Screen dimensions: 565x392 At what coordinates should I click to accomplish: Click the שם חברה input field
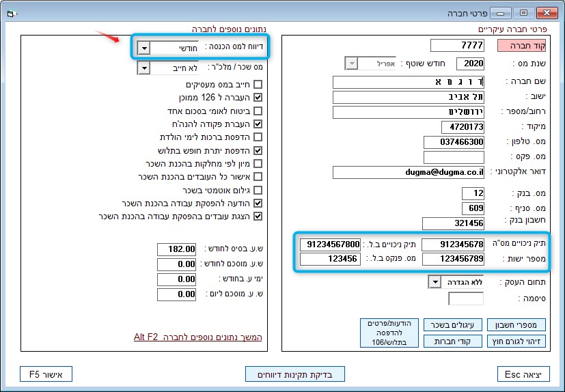coord(409,82)
